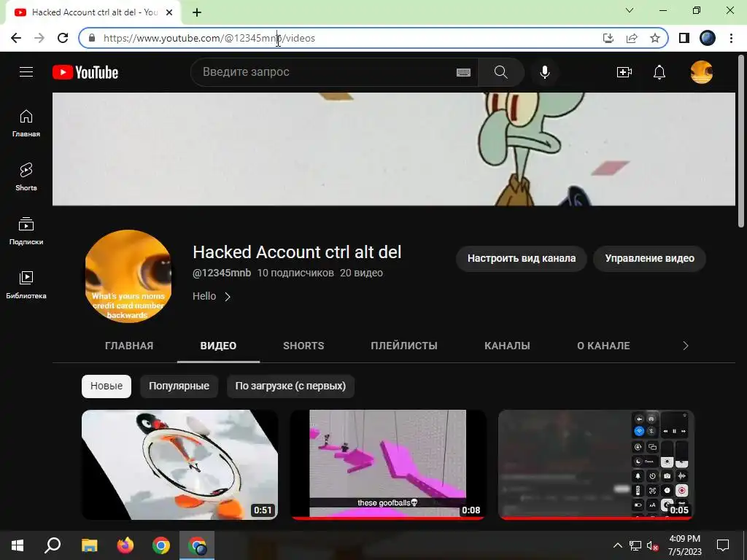Bookmark this page with the star
This screenshot has height=560, width=747.
[655, 38]
